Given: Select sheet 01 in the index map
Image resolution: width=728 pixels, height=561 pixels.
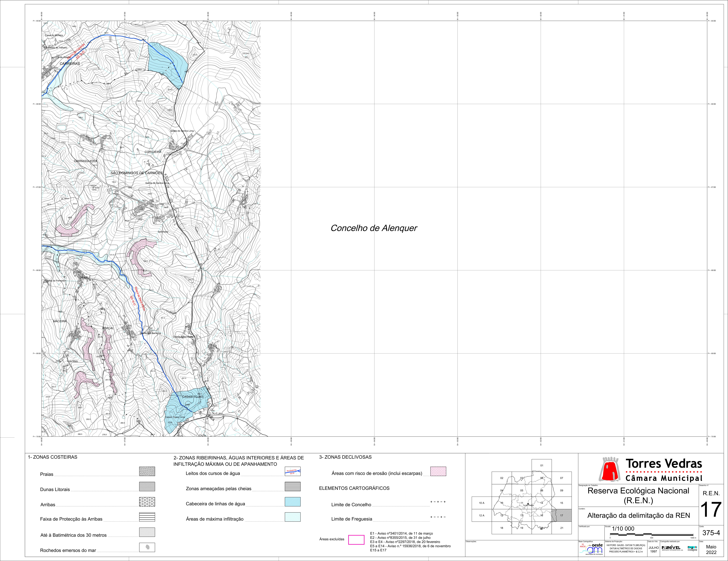Looking at the screenshot, I should 542,465.
